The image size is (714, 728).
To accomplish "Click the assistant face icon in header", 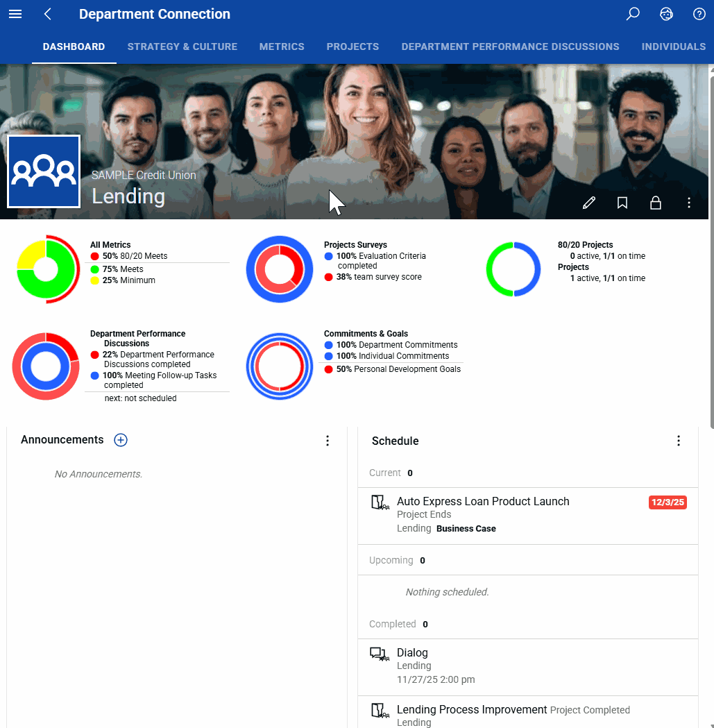I will pyautogui.click(x=666, y=14).
